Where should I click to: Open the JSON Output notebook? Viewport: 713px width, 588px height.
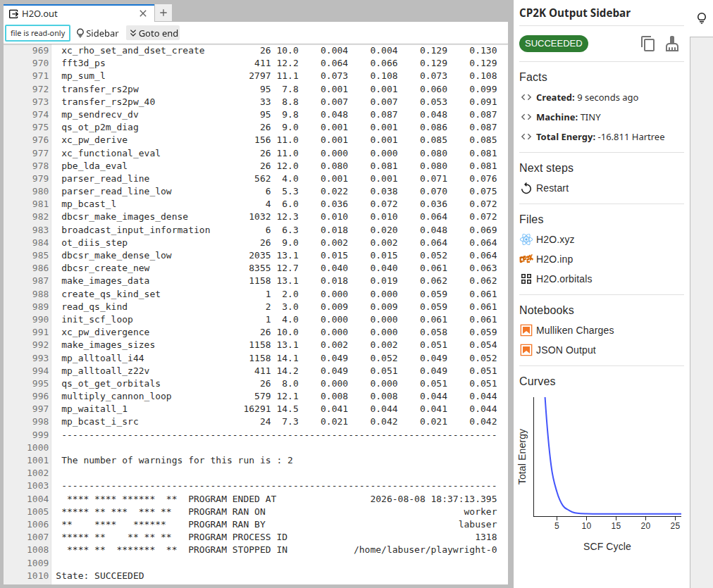click(x=566, y=350)
